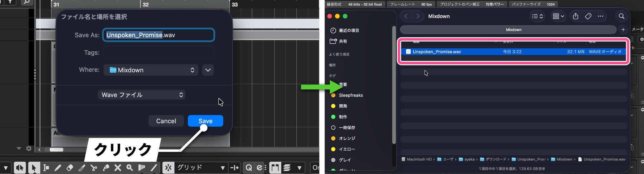Select the Range Selection tool
The height and width of the screenshot is (174, 644).
coord(46,168)
